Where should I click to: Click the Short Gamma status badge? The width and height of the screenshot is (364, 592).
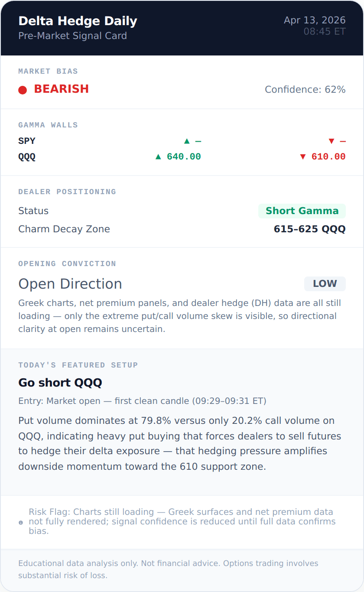[302, 211]
